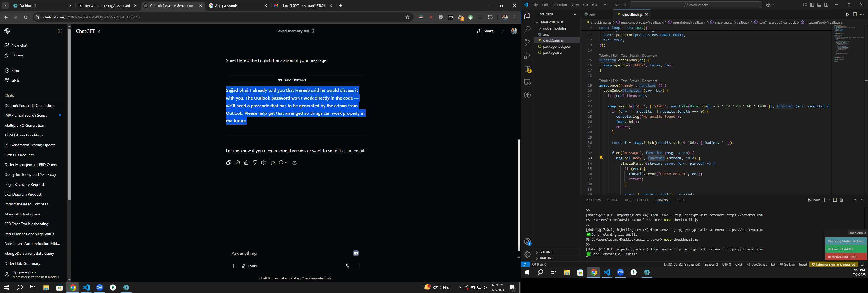The image size is (868, 293).
Task: Toggle ChatGPT voice mode waveform button
Action: (359, 266)
